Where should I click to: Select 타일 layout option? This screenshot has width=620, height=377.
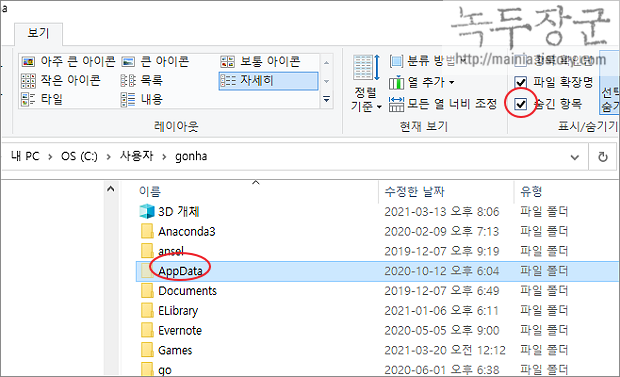click(x=42, y=99)
